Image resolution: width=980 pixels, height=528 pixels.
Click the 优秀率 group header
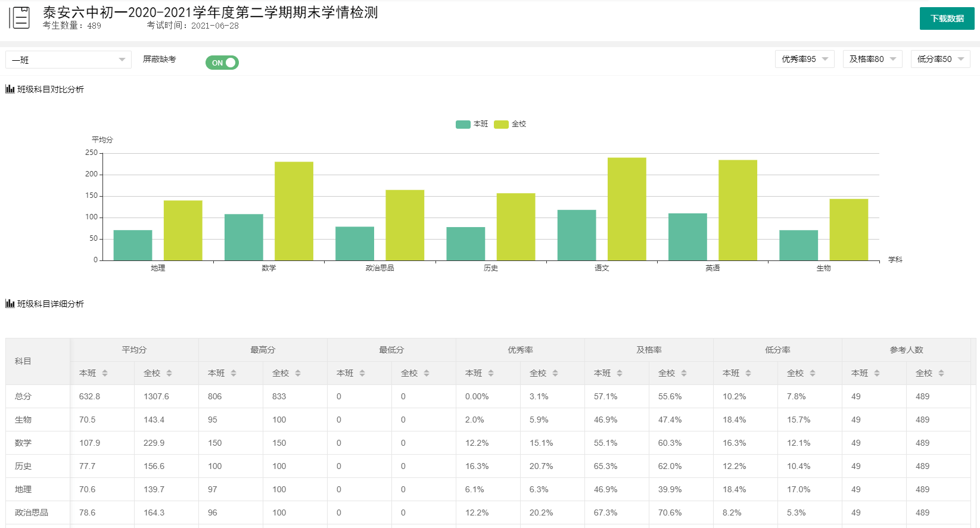pyautogui.click(x=521, y=350)
